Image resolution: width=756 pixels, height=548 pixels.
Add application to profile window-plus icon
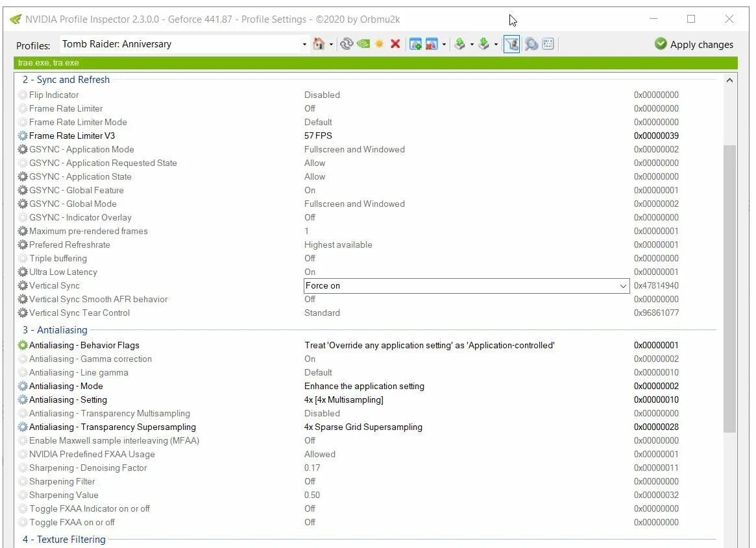point(415,44)
